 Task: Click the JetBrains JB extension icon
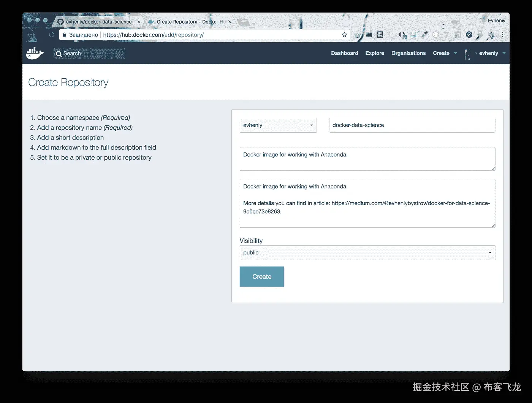413,35
